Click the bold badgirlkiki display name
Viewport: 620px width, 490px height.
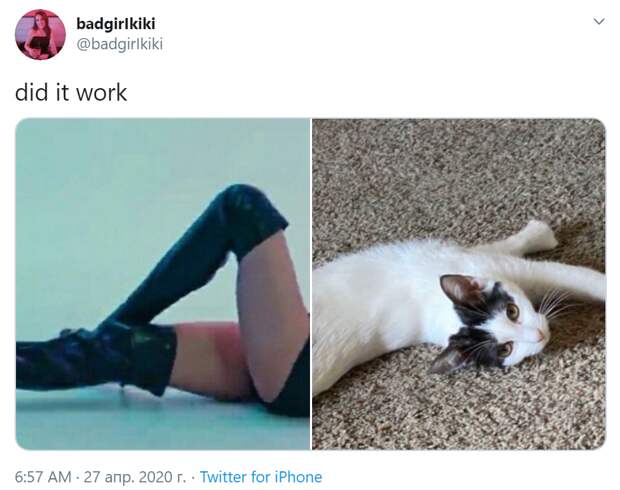click(115, 24)
